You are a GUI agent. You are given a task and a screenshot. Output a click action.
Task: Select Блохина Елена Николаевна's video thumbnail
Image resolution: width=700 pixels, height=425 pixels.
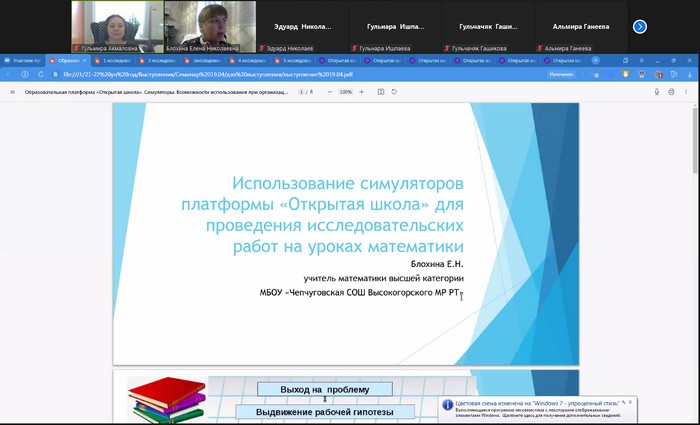pos(210,27)
